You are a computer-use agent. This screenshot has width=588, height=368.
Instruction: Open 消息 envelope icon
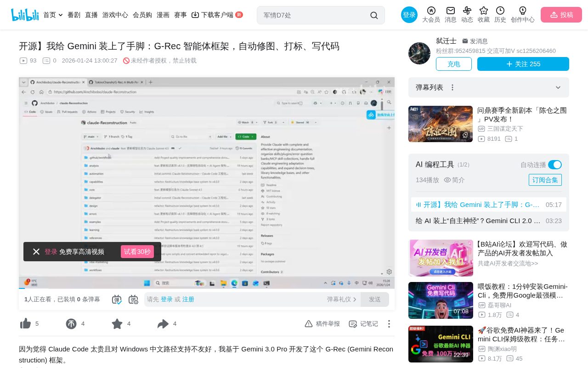(451, 15)
